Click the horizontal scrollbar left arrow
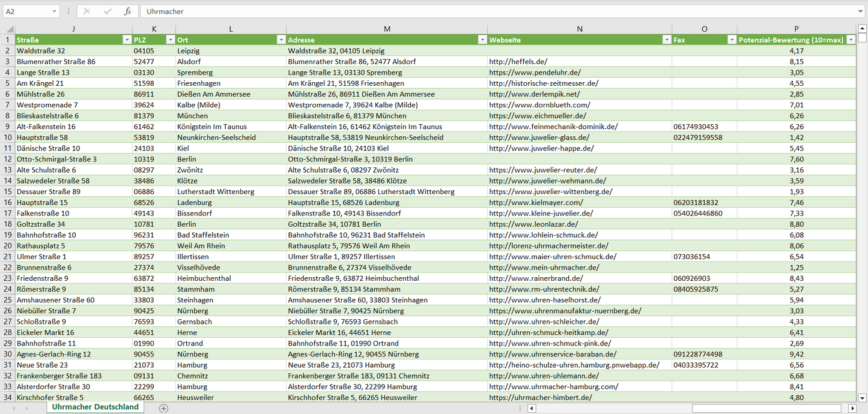Image resolution: width=868 pixels, height=414 pixels. click(x=531, y=408)
